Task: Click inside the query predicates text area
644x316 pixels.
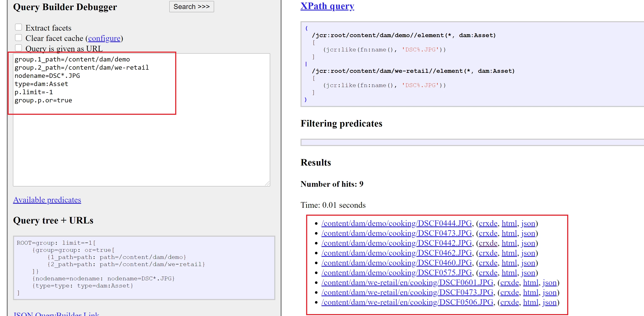Action: (141, 145)
